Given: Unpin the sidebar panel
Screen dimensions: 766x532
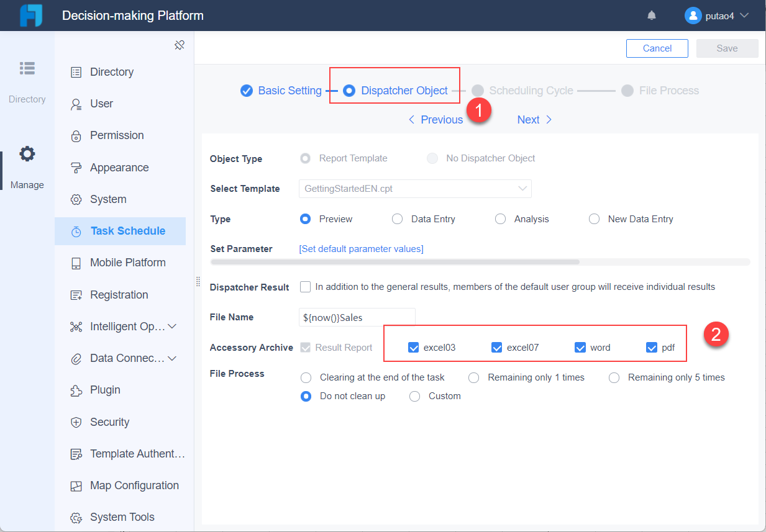Looking at the screenshot, I should coord(180,45).
